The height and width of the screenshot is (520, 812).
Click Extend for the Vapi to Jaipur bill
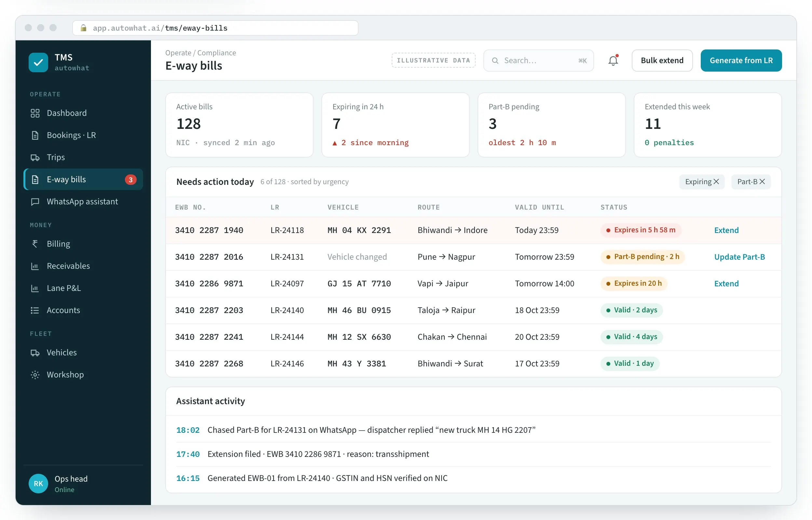pos(726,284)
